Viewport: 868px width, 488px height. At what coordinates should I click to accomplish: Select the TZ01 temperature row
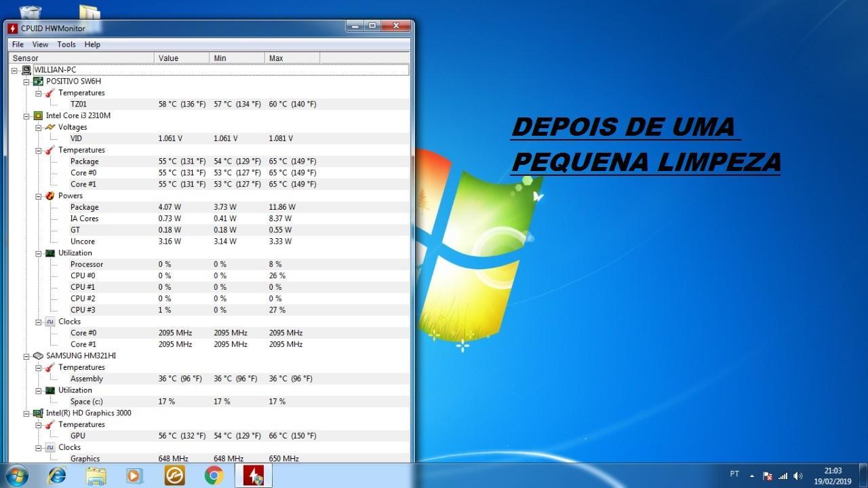click(209, 104)
